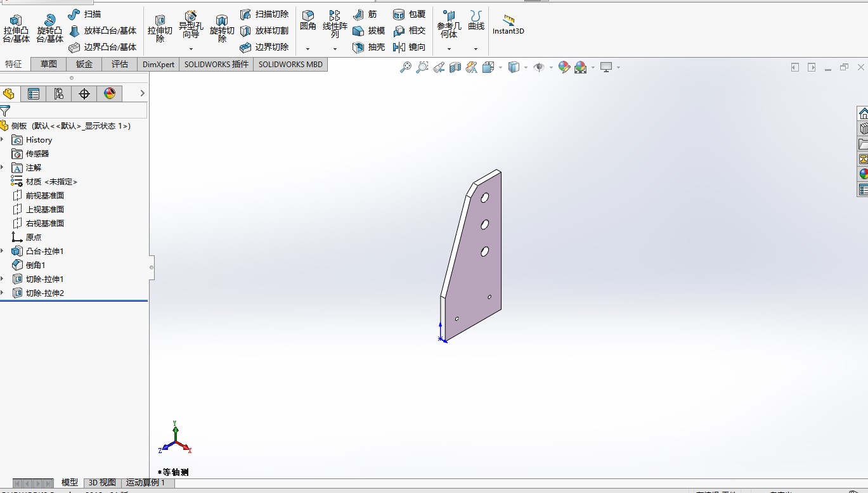
Task: Switch to the SOLIDWORKS MBD tab
Action: click(x=290, y=64)
